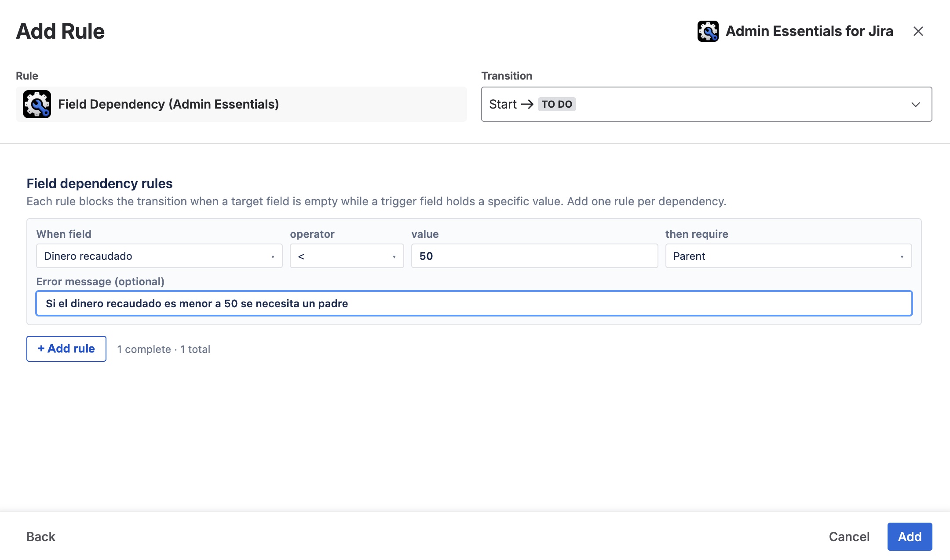Viewport: 950px width, 560px height.
Task: Open the operator dropdown showing less-than
Action: 347,256
